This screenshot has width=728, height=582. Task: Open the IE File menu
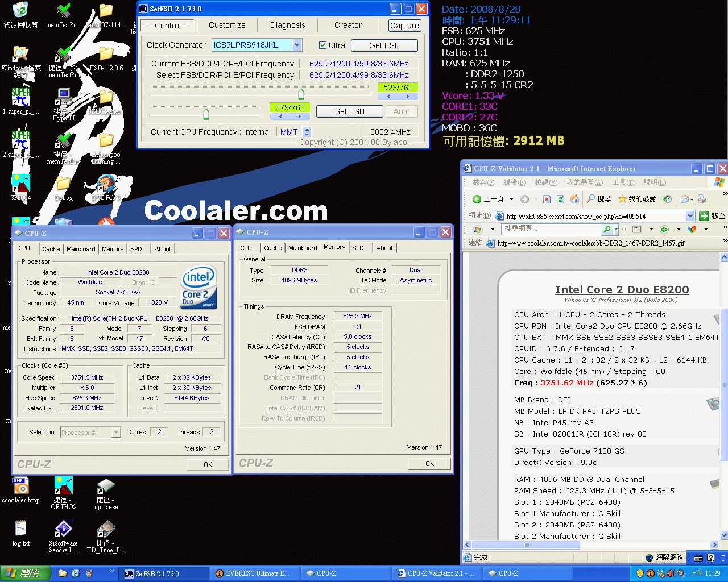[483, 182]
